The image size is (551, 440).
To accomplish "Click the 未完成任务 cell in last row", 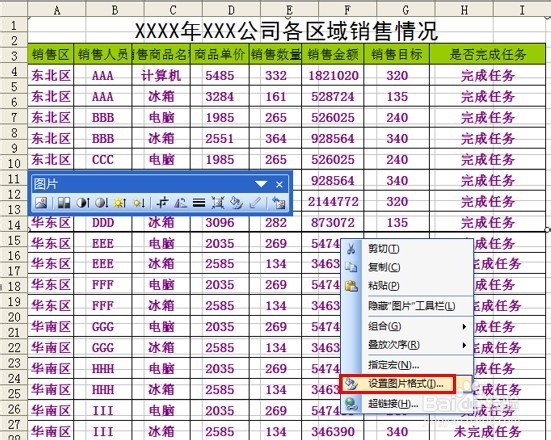I will click(x=488, y=432).
